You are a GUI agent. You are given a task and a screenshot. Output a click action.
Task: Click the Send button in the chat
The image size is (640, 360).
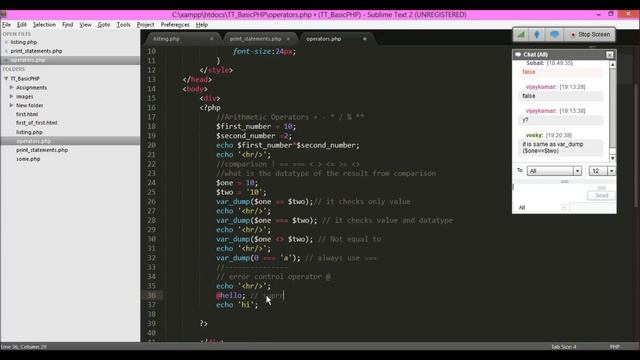click(601, 196)
